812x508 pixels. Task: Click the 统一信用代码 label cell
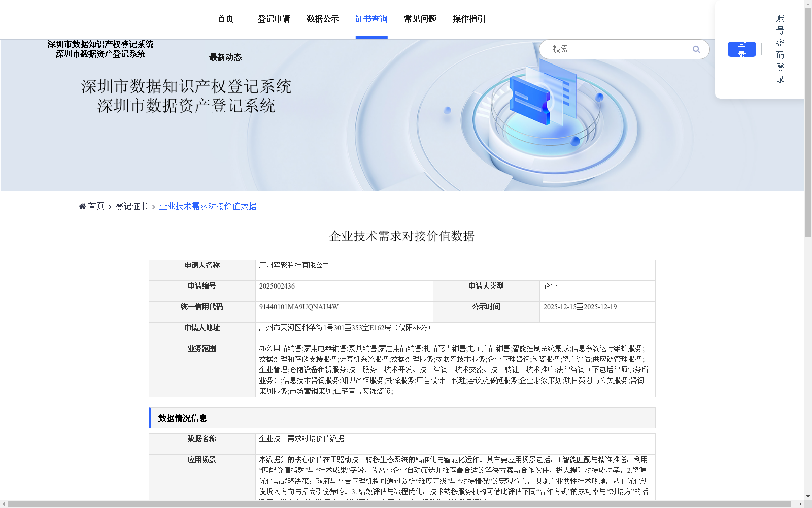pyautogui.click(x=202, y=312)
